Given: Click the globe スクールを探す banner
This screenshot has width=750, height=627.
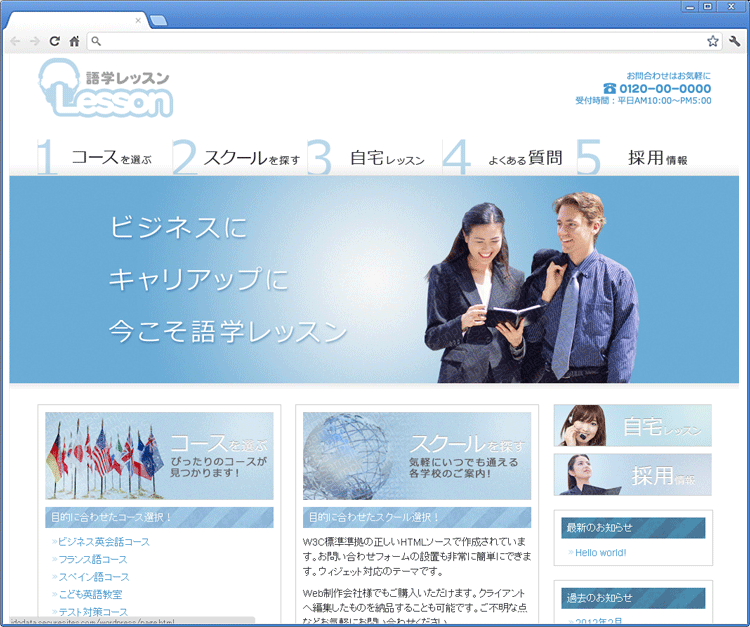Looking at the screenshot, I should click(417, 456).
